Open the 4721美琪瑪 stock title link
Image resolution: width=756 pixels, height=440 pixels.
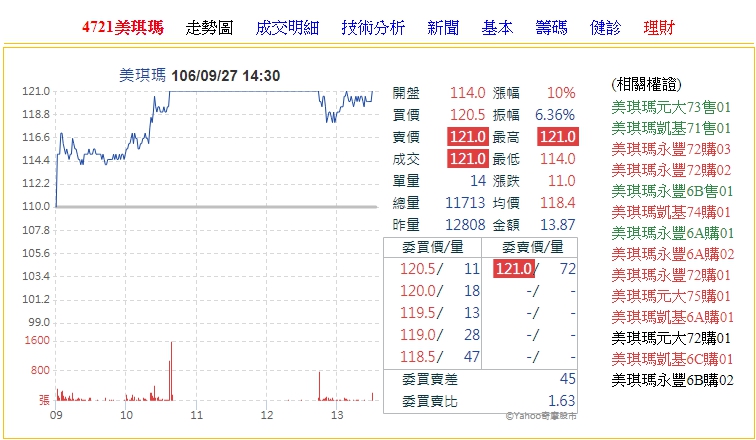[122, 27]
